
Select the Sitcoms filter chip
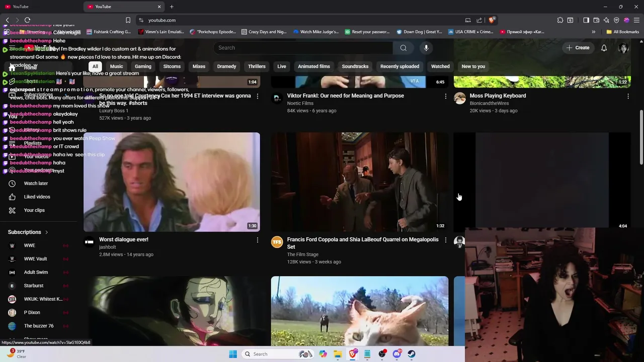[x=172, y=66]
